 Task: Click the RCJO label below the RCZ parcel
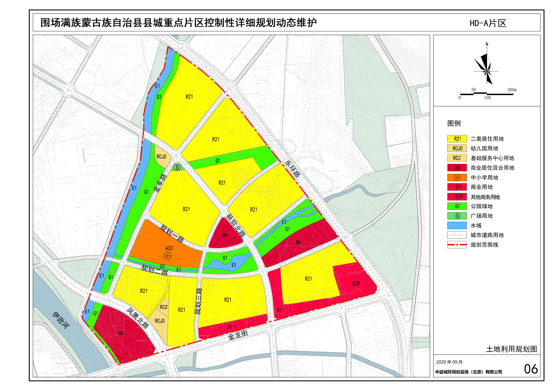[160, 321]
